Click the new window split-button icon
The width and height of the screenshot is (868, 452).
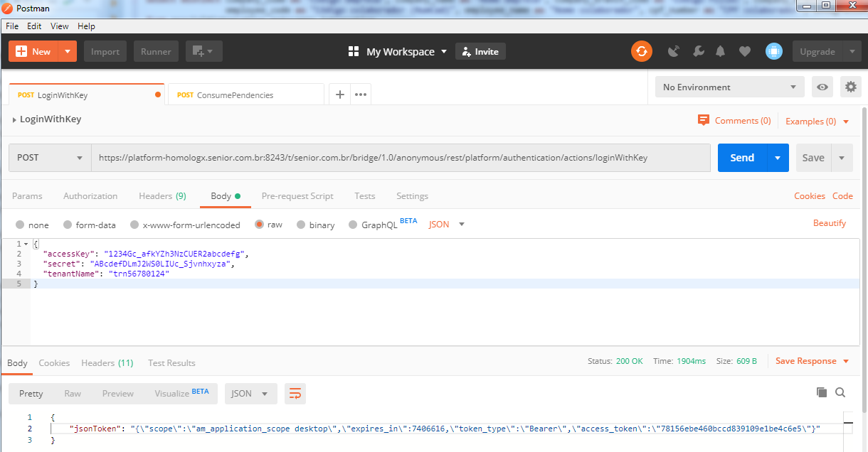pos(204,51)
